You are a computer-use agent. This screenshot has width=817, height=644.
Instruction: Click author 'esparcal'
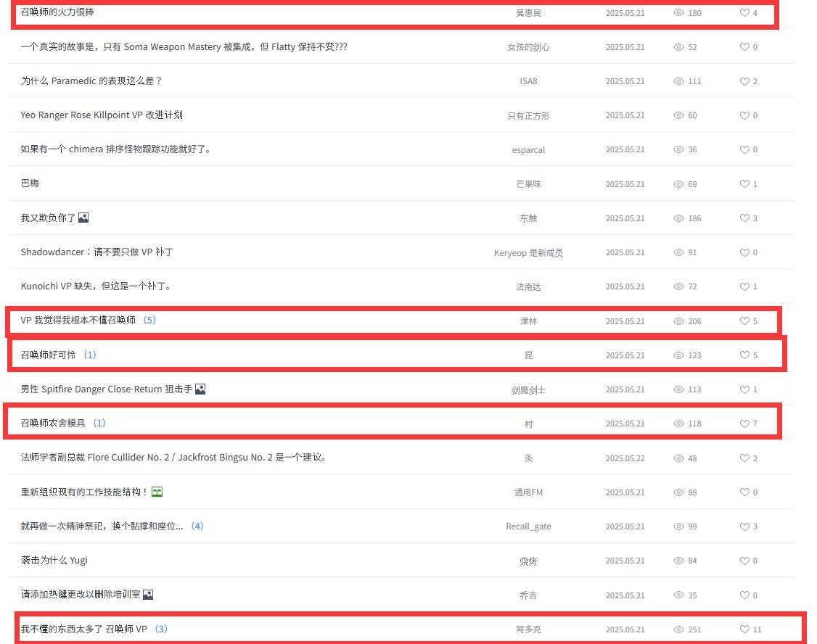[x=528, y=150]
